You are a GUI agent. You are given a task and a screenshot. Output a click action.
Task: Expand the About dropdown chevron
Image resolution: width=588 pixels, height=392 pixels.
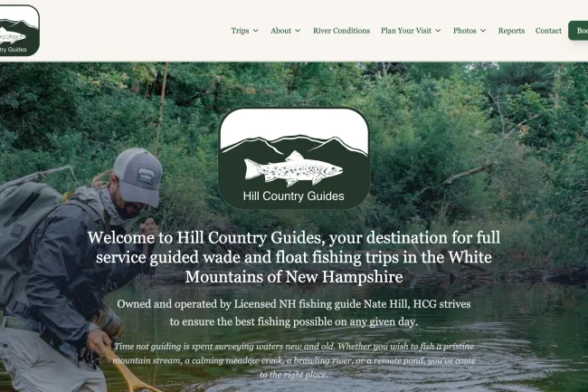(x=298, y=31)
